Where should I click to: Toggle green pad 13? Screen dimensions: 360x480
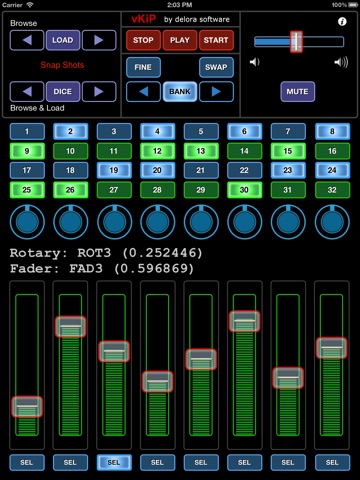(201, 151)
